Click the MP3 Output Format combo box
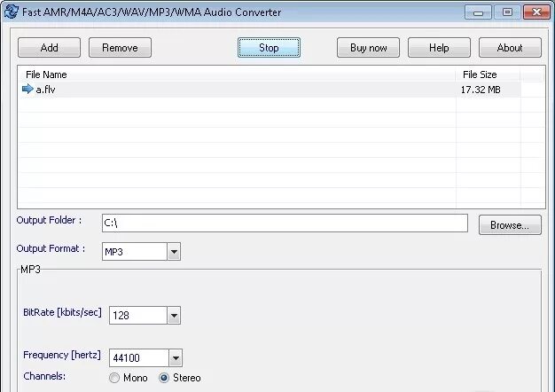Viewport: 555px width, 392px height. click(141, 252)
